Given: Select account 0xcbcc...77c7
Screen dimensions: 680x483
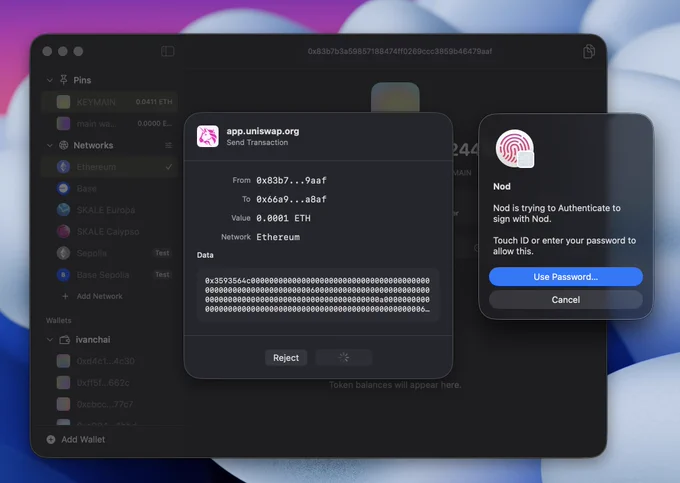Looking at the screenshot, I should [110, 404].
